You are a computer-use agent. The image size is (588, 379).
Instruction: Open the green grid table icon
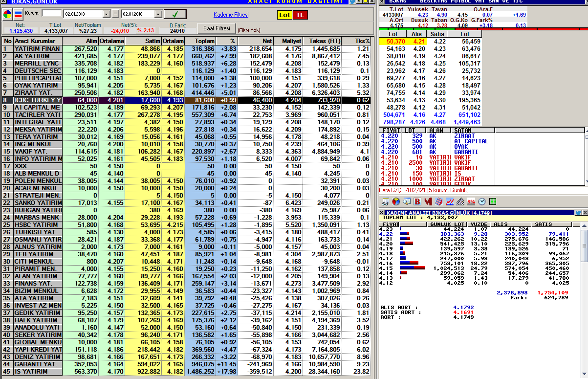tap(493, 201)
